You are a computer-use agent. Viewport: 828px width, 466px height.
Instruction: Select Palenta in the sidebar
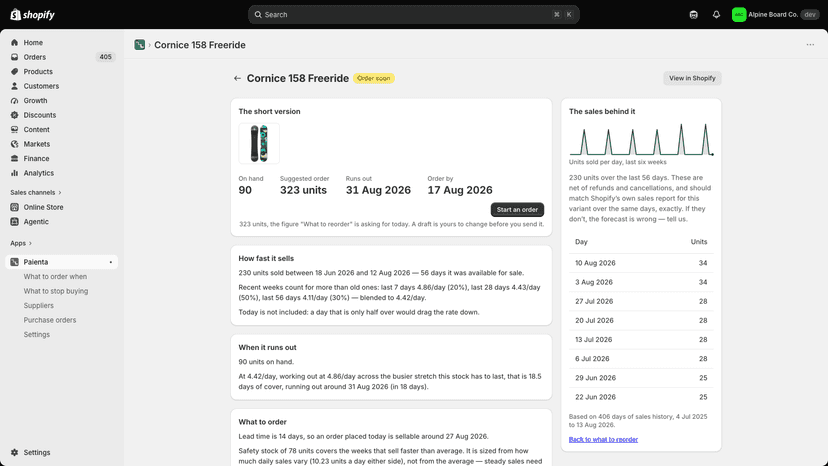coord(61,262)
